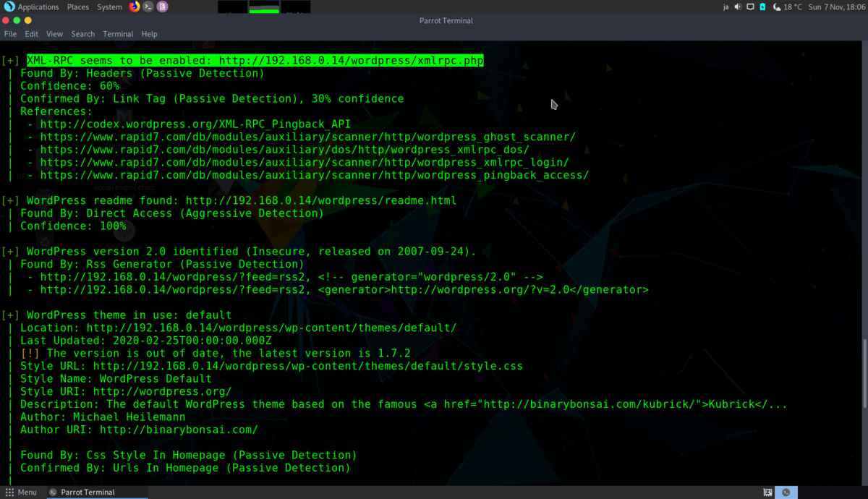Click the Author URI binarybonsai.com line
868x499 pixels.
pos(139,430)
